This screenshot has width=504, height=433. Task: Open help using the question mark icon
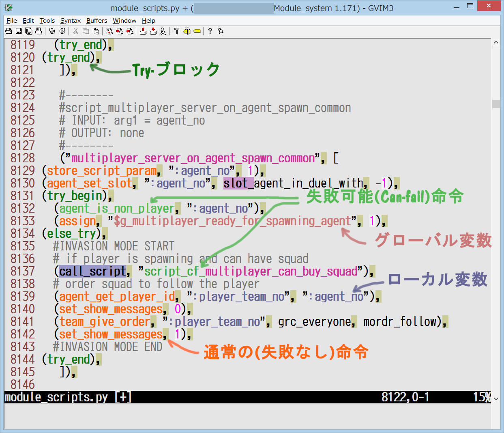pyautogui.click(x=210, y=31)
